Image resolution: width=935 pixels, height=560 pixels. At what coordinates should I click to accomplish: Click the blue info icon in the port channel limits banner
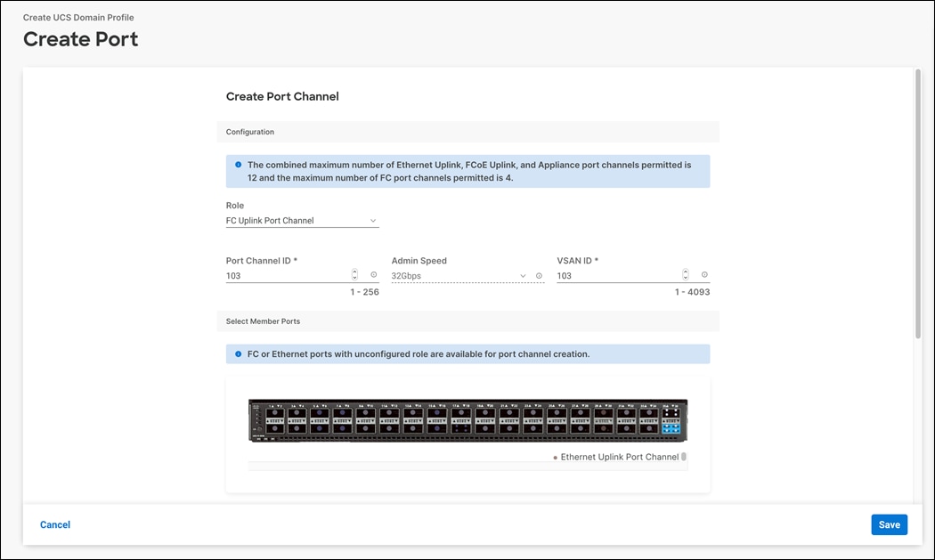238,165
